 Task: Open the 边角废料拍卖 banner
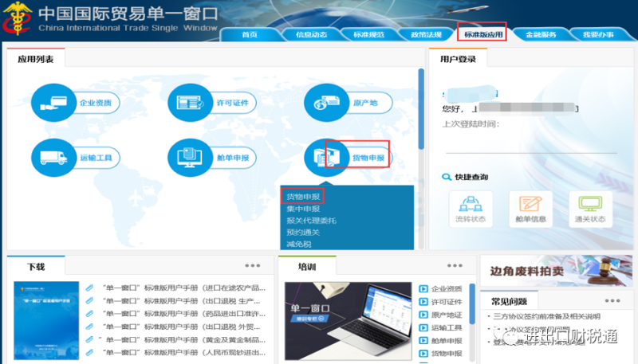(557, 271)
